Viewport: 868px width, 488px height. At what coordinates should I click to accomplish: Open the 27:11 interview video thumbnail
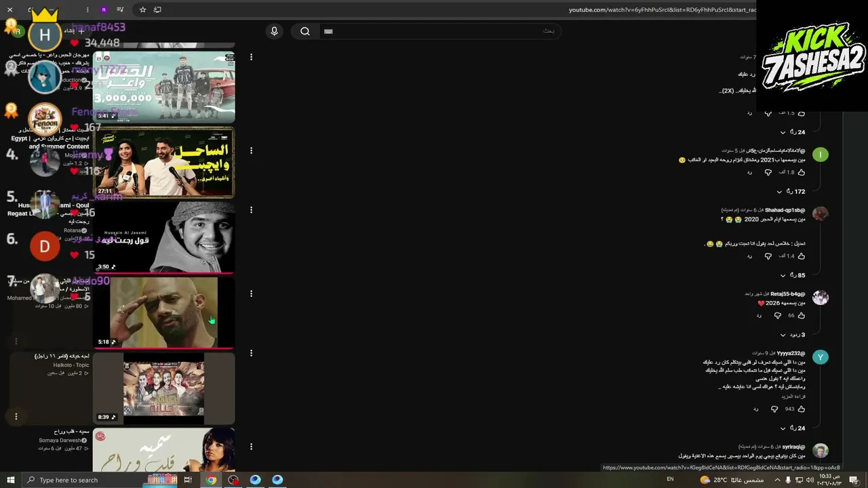(163, 163)
